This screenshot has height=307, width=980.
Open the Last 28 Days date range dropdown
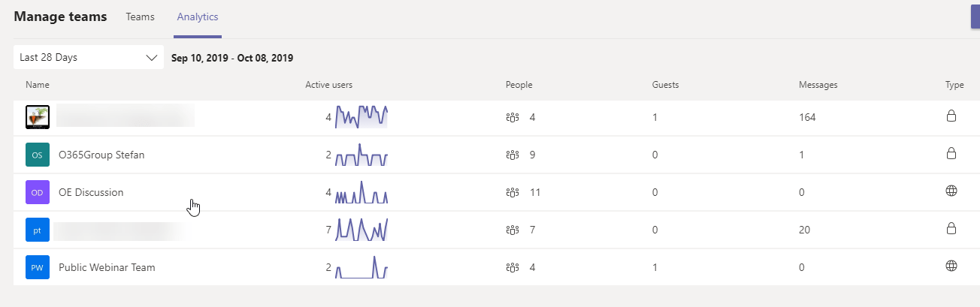pyautogui.click(x=89, y=57)
